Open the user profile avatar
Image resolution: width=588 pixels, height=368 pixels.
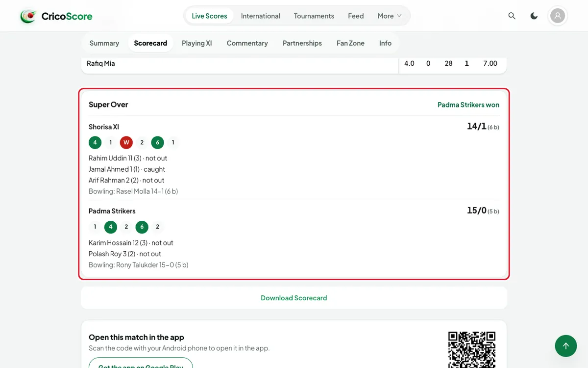point(558,16)
